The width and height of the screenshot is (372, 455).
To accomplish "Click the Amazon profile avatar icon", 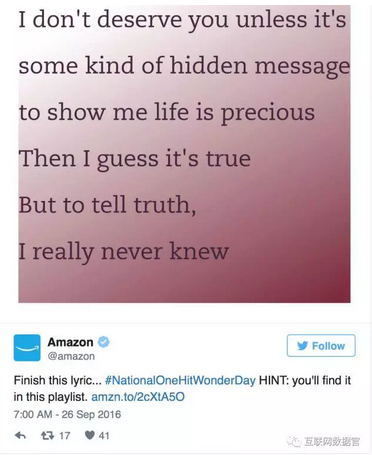I will pyautogui.click(x=27, y=348).
